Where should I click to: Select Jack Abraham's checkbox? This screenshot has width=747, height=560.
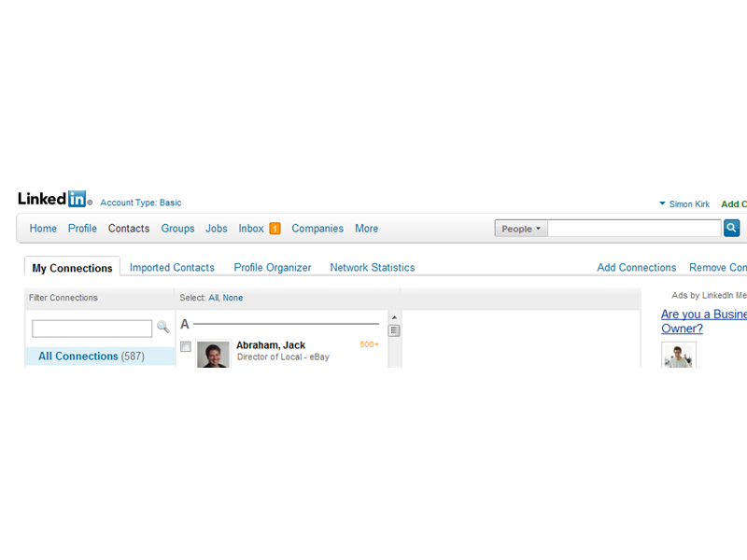(x=185, y=346)
